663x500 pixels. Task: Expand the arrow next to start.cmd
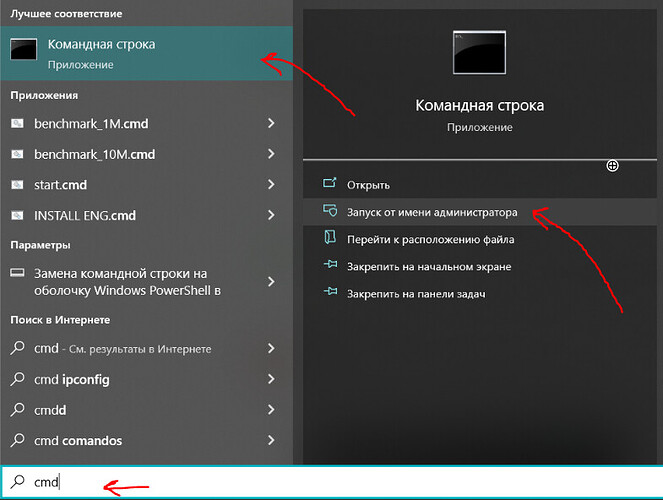pyautogui.click(x=271, y=185)
